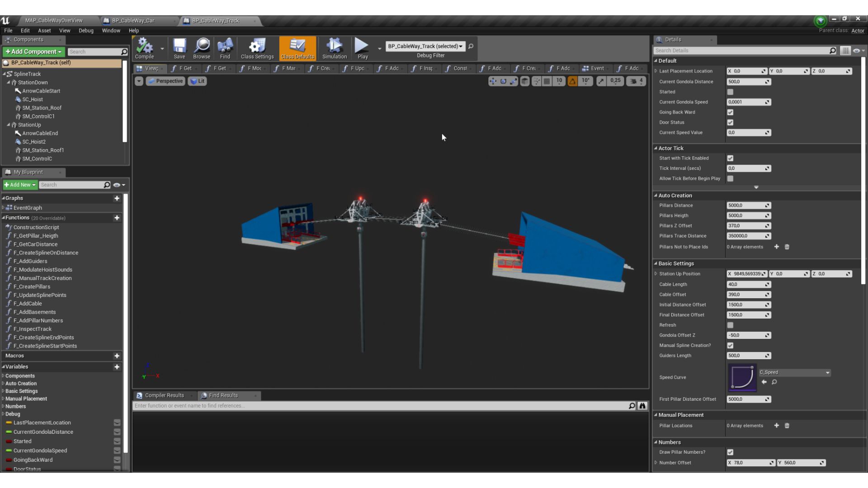Click the Debug Filter magnifier icon
Viewport: 868px width, 488px height.
[x=471, y=46]
